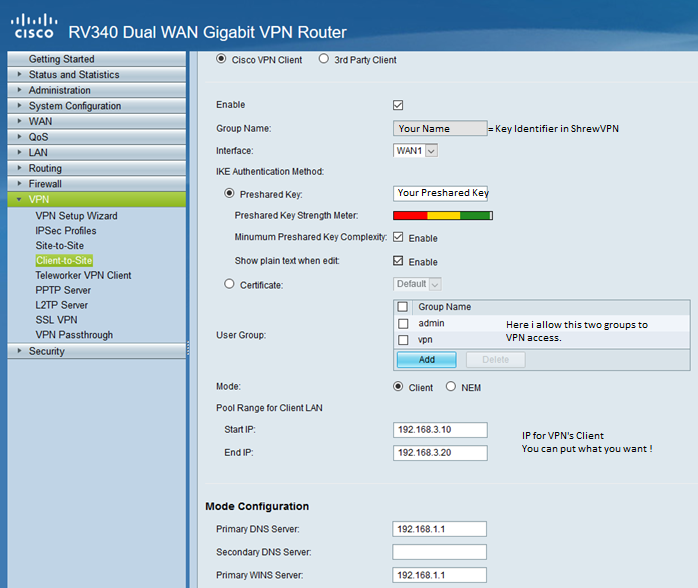The height and width of the screenshot is (588, 698).
Task: Open IPSec Profiles page
Action: [66, 231]
